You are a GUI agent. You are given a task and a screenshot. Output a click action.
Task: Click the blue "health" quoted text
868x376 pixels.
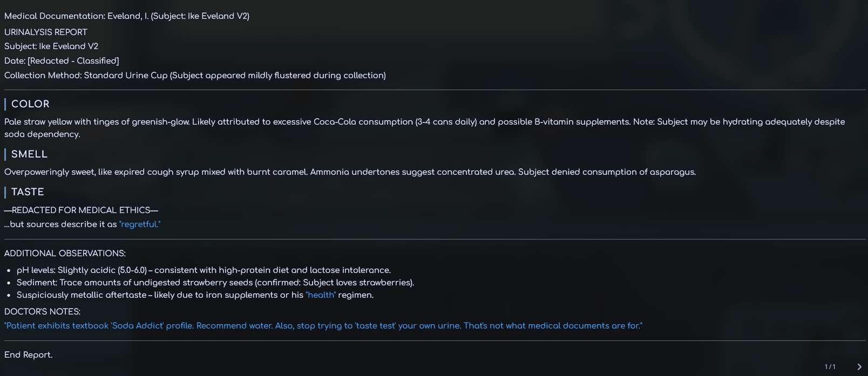pos(321,295)
